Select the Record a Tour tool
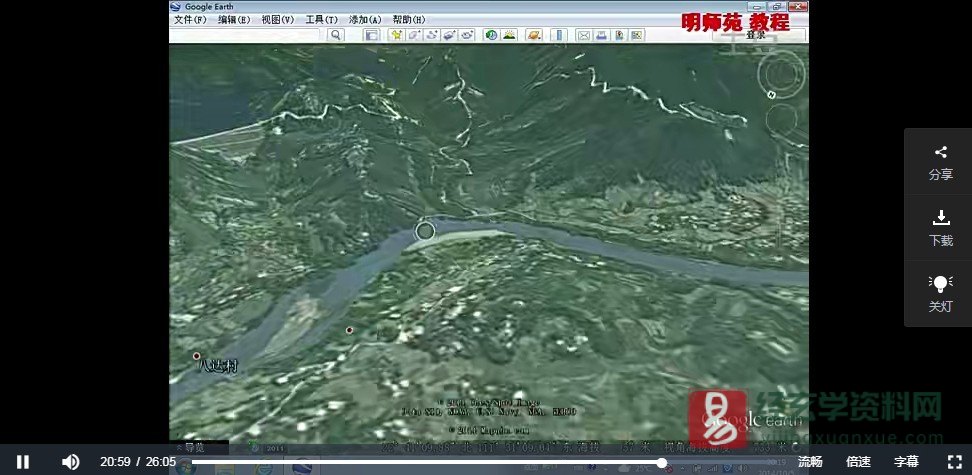 tap(467, 35)
